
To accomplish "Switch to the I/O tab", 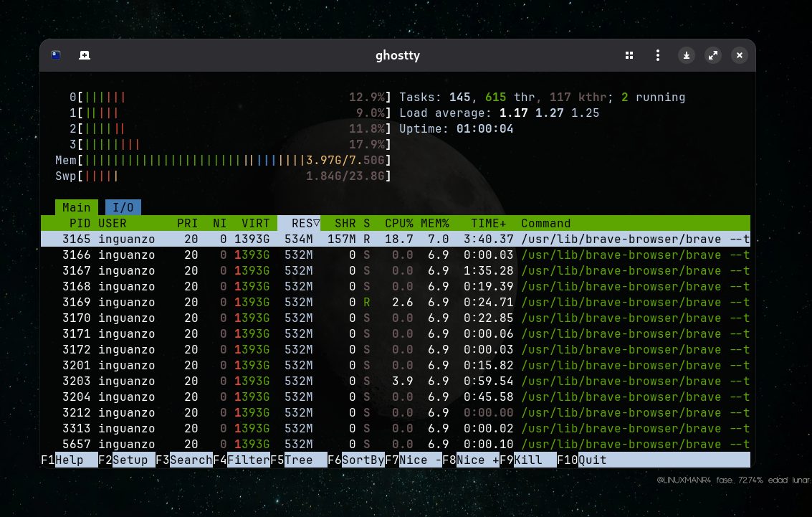I will pos(123,207).
